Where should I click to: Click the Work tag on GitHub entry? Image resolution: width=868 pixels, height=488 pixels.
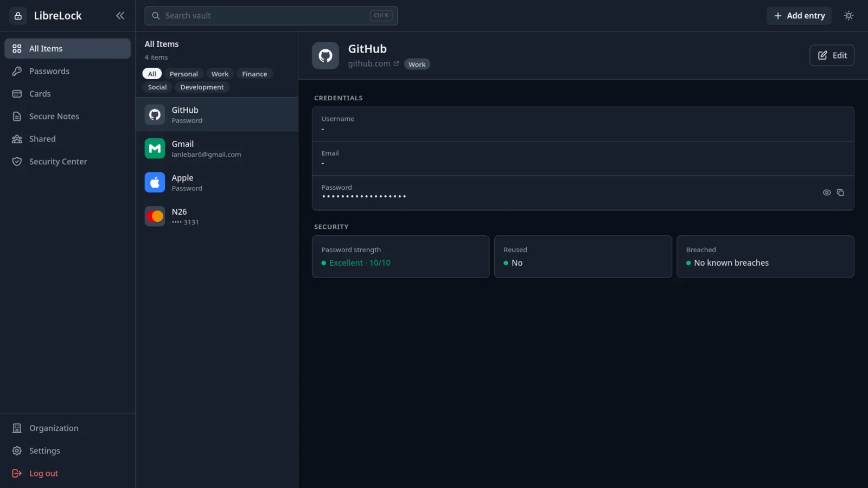coord(417,64)
